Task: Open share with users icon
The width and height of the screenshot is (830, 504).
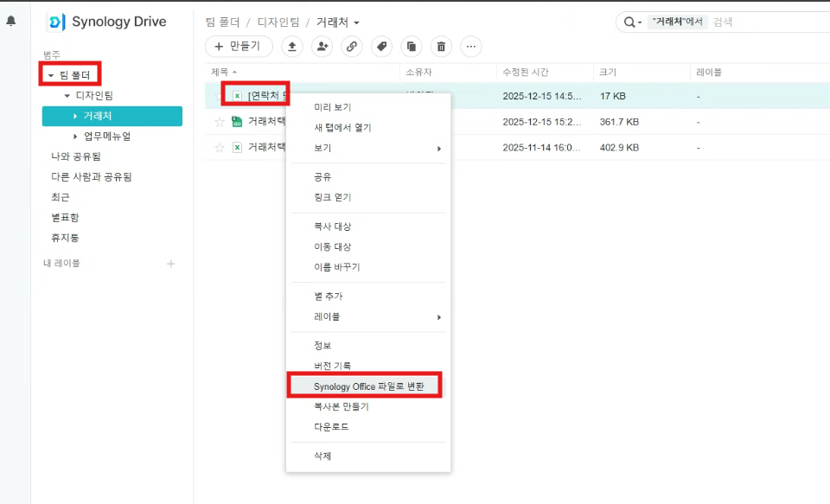Action: [x=322, y=47]
